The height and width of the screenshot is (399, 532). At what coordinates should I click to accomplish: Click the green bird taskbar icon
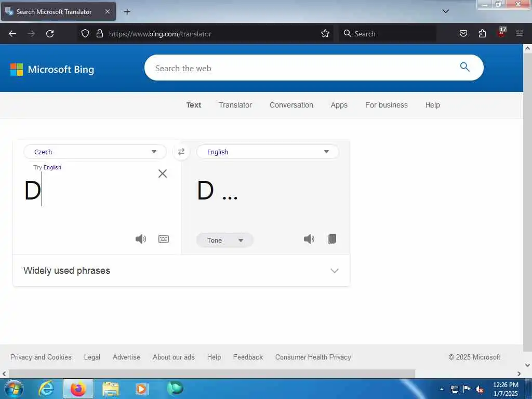(x=175, y=389)
